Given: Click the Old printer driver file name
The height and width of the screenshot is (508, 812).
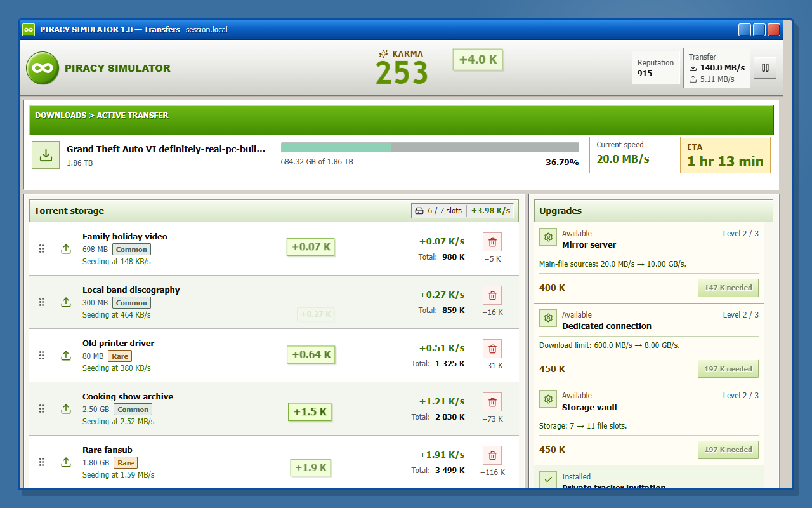Looking at the screenshot, I should coord(119,343).
